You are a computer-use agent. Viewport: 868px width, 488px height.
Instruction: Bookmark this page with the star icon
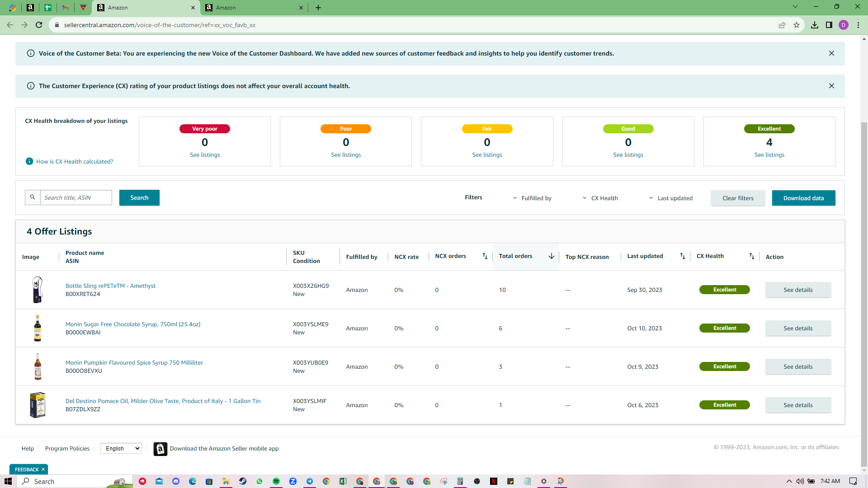coord(797,25)
